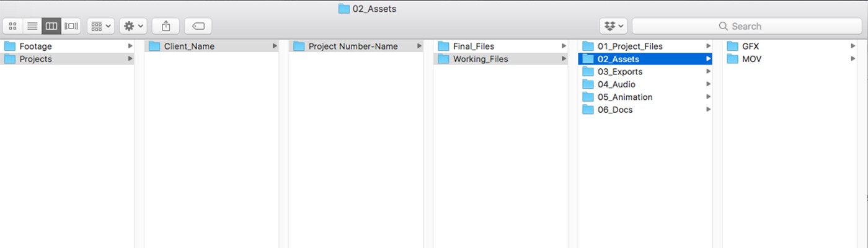Select the column view button
This screenshot has height=248, width=868.
(51, 26)
